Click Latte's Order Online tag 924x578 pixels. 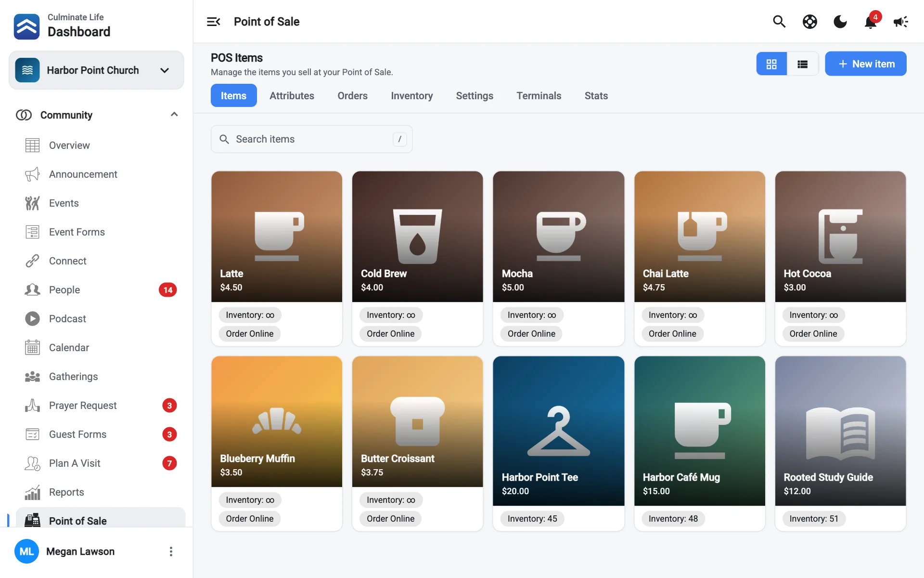[249, 333]
